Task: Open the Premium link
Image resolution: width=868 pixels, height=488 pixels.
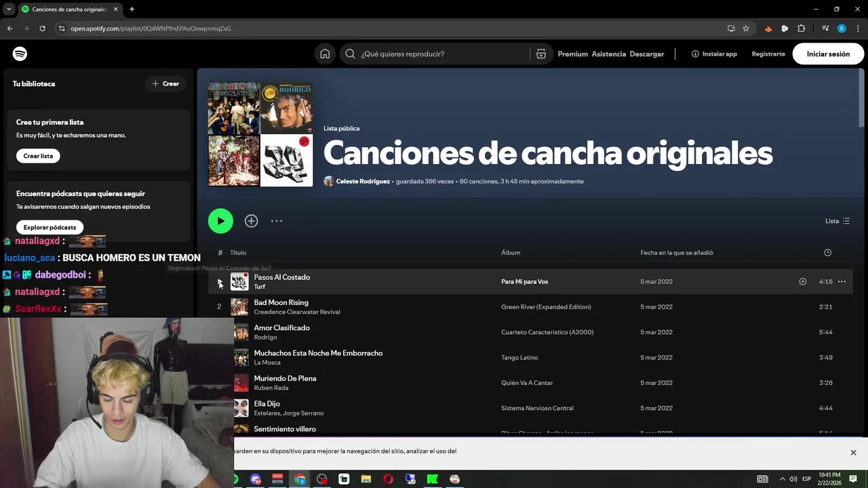Action: tap(573, 54)
